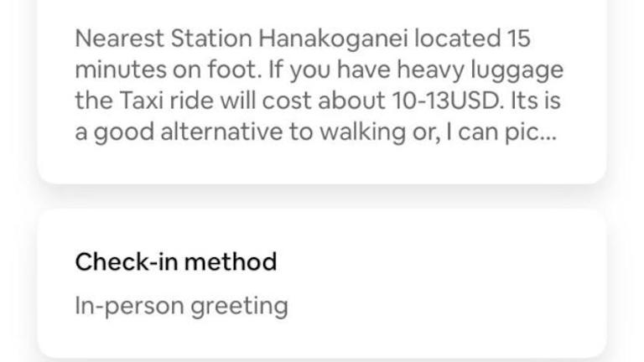Open the Check-in method card

(321, 283)
